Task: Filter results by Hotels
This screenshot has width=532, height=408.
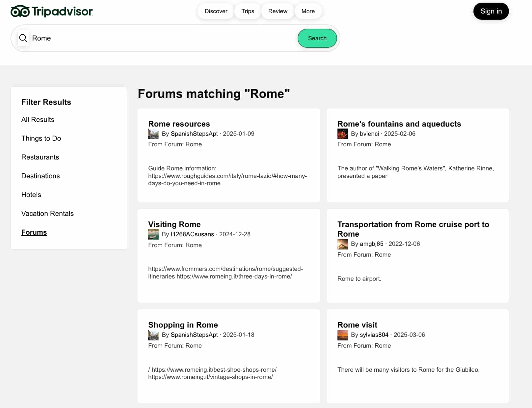Action: point(31,195)
